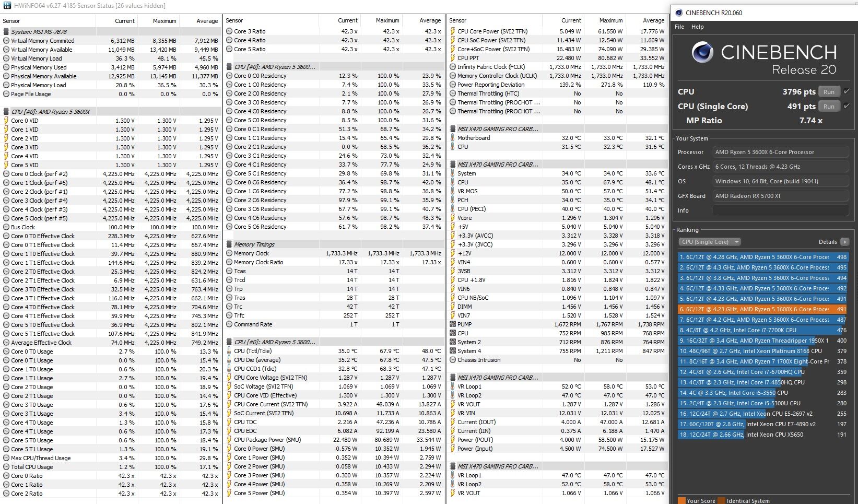The height and width of the screenshot is (504, 858).
Task: Select the Current (IOUT) row
Action: coord(558,422)
